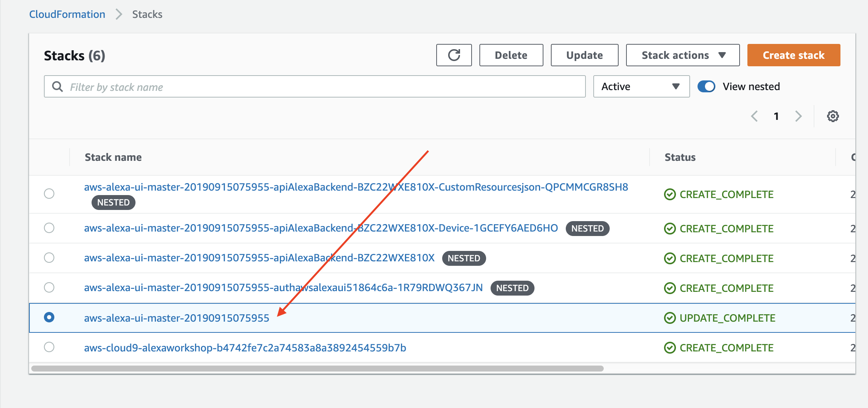Click status icon of authawsalexaui stack row
The image size is (868, 408).
click(670, 288)
